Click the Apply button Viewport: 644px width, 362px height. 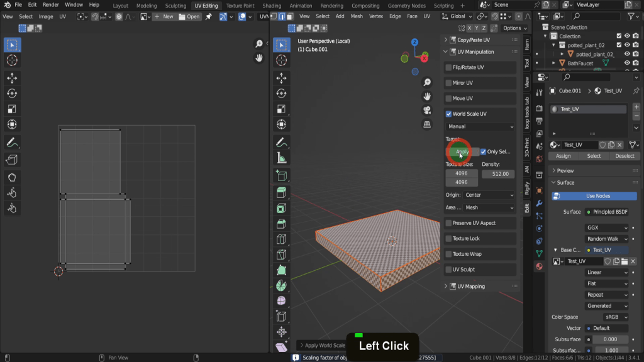(462, 152)
